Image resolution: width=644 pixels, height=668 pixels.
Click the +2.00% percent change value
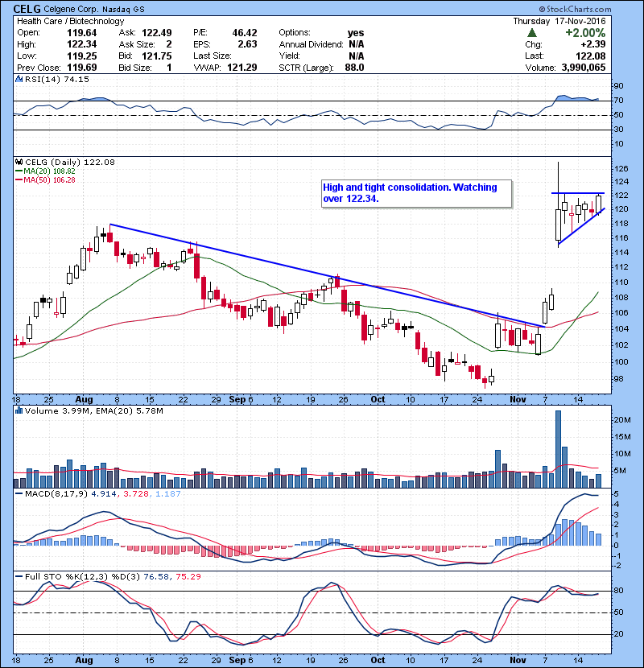(x=585, y=33)
